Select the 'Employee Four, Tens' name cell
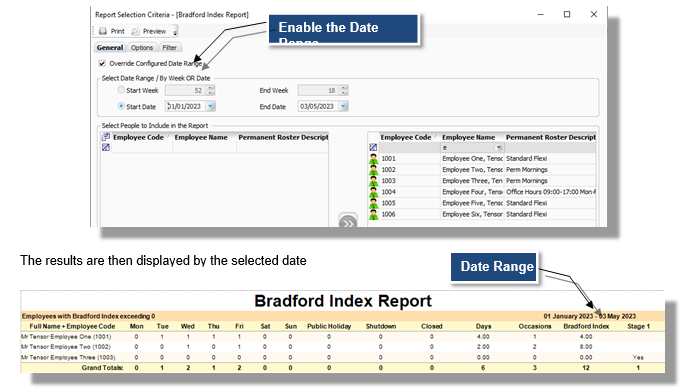The image size is (687, 392). click(x=472, y=192)
